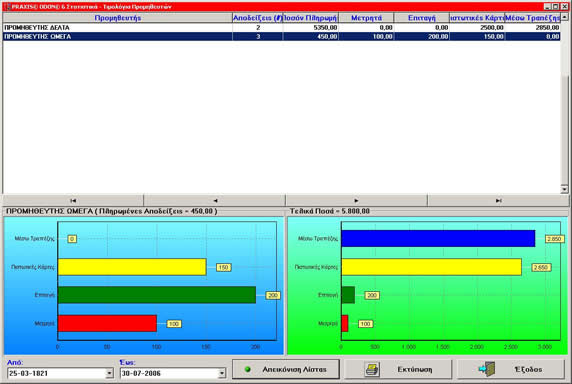Click yellow 2.650 bar in right chart
The width and height of the screenshot is (572, 384).
click(x=432, y=267)
